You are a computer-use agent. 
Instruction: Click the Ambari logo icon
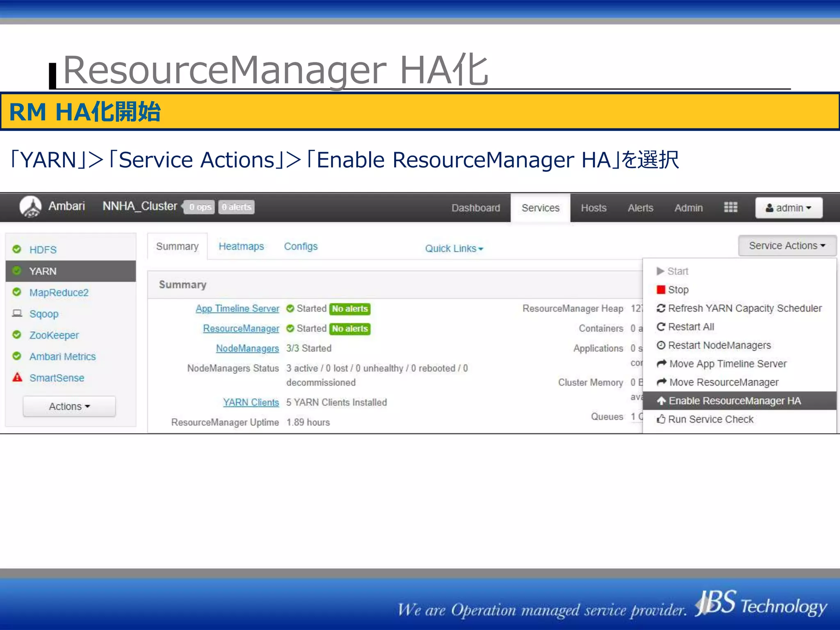(30, 206)
